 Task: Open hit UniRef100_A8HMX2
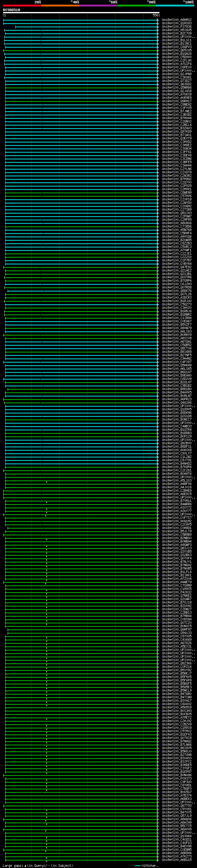click(x=176, y=20)
